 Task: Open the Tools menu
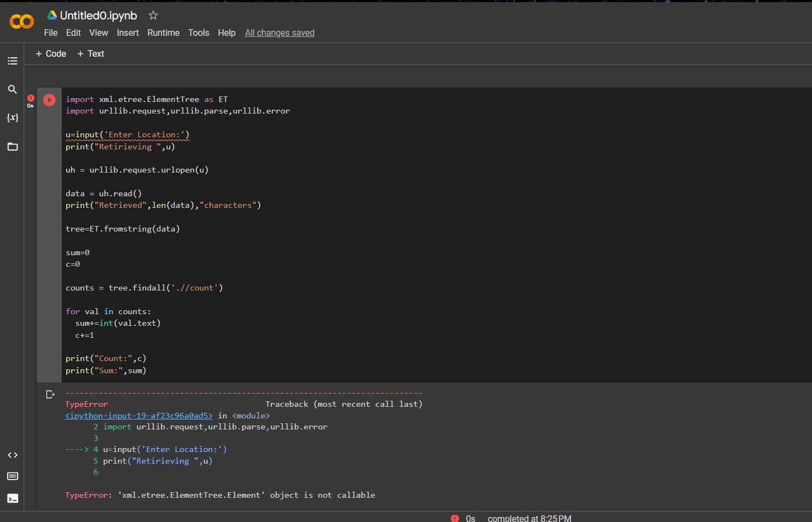pos(198,33)
